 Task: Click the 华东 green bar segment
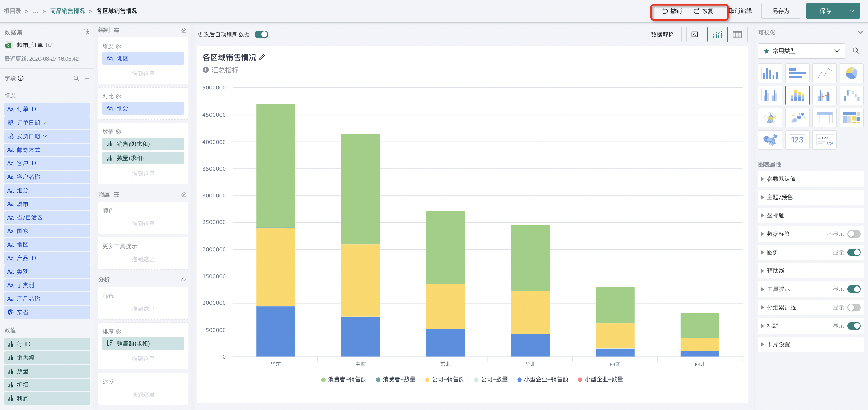pos(276,166)
